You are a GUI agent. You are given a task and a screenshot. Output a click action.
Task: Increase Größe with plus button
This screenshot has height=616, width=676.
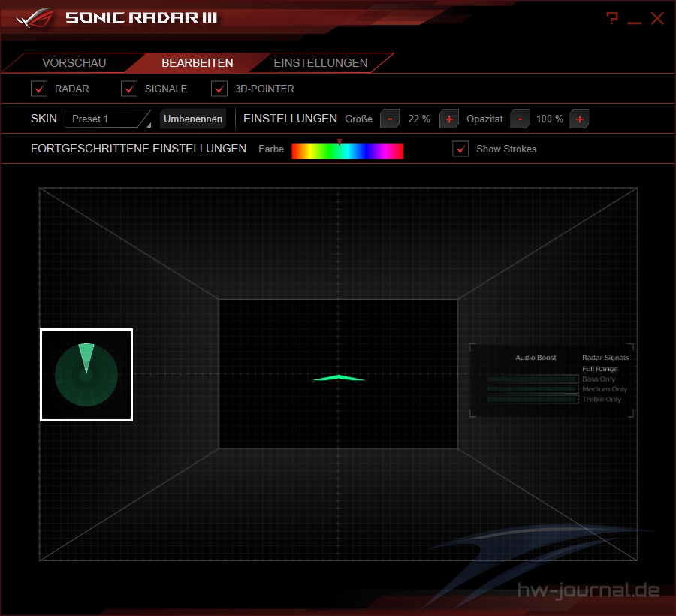449,119
